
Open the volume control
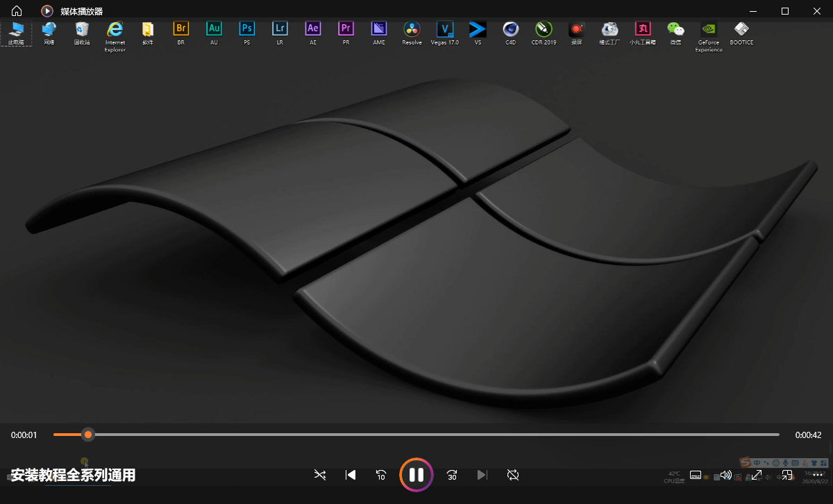(726, 475)
